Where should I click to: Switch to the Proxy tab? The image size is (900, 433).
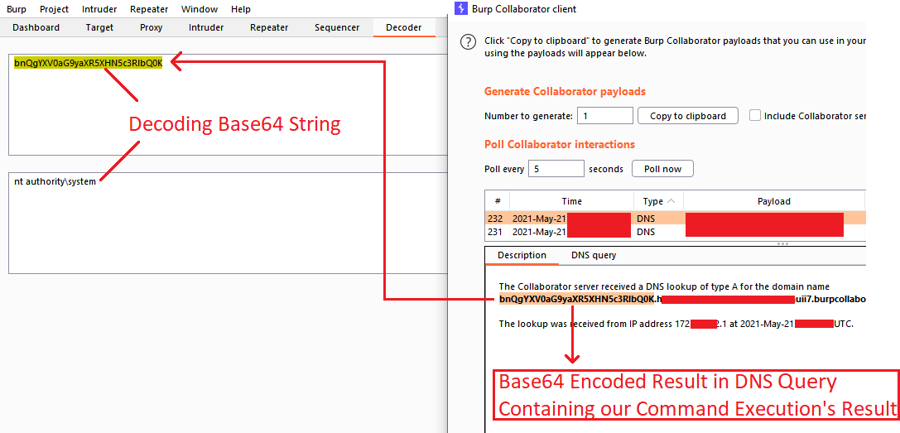click(x=151, y=28)
